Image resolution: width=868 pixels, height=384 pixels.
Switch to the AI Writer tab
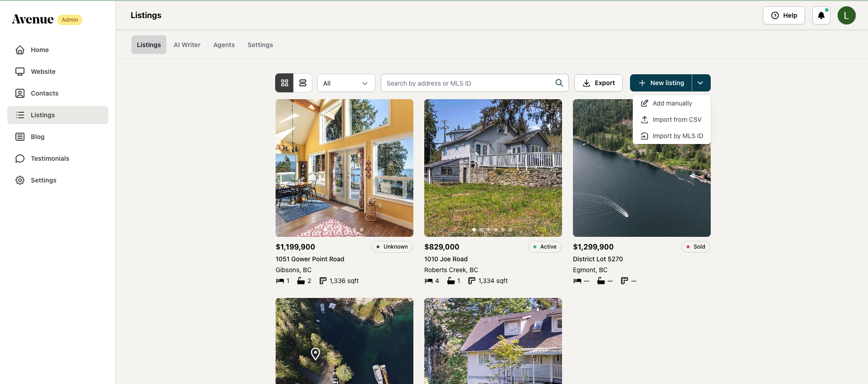click(187, 45)
